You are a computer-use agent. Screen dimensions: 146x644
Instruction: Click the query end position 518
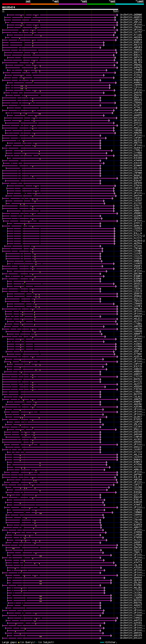(x=115, y=11)
